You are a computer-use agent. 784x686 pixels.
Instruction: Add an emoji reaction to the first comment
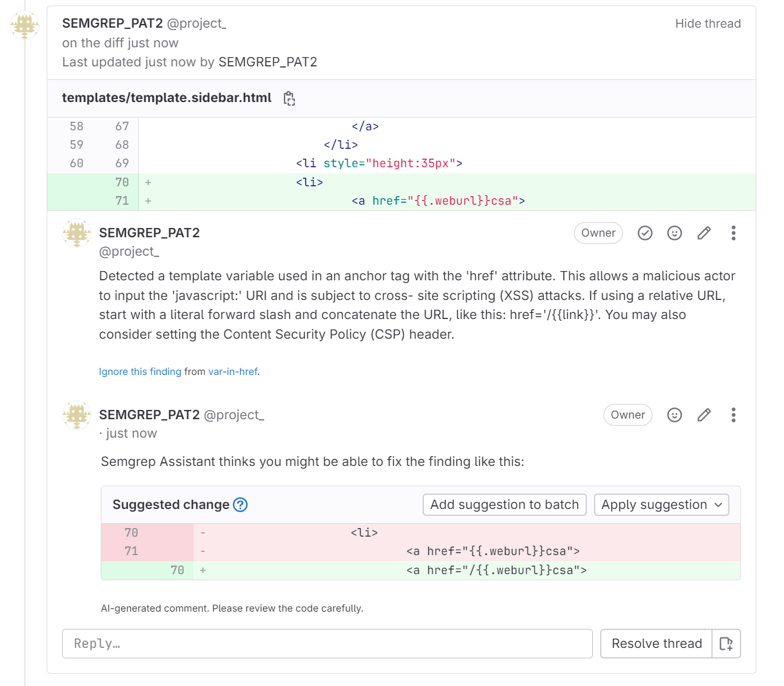[674, 233]
